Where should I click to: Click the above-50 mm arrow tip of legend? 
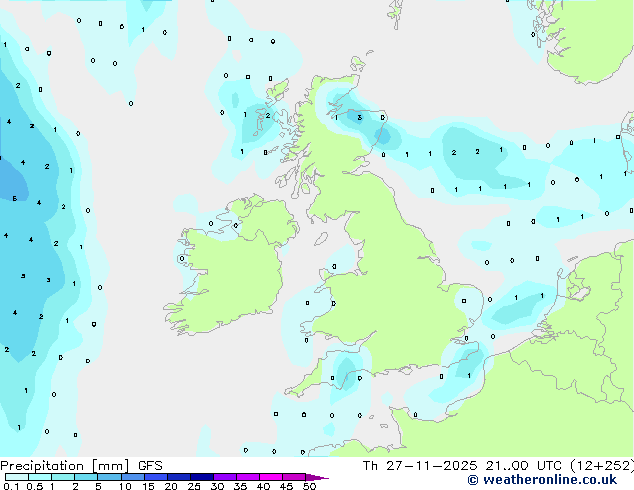(x=317, y=477)
